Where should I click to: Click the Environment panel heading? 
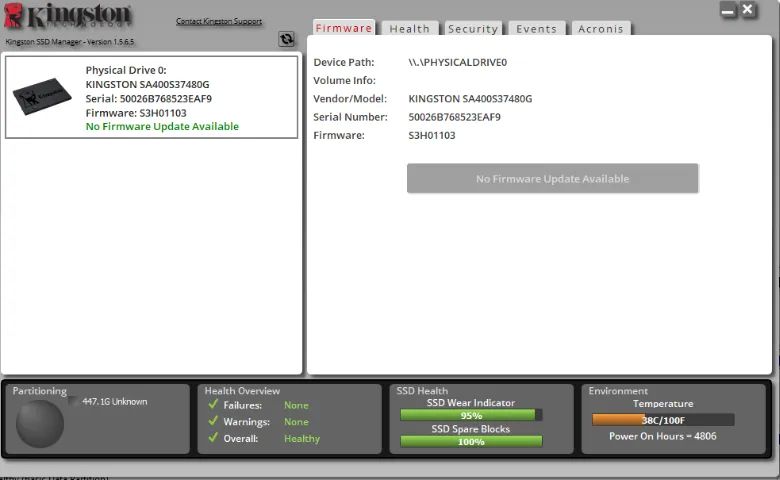click(x=618, y=391)
